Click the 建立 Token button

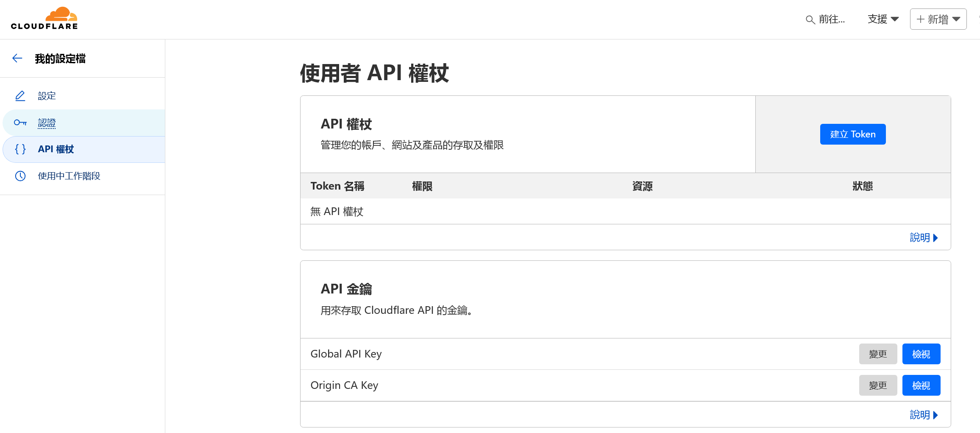853,134
